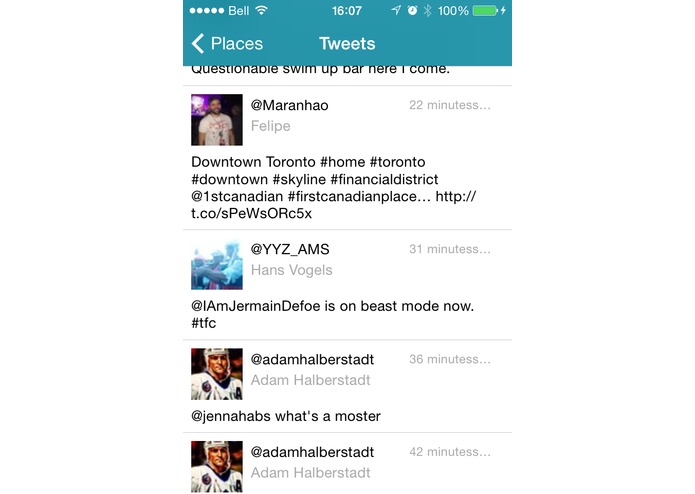This screenshot has height=494, width=695.
Task: Open first @adamhalberstadt hockey avatar
Action: (x=217, y=374)
